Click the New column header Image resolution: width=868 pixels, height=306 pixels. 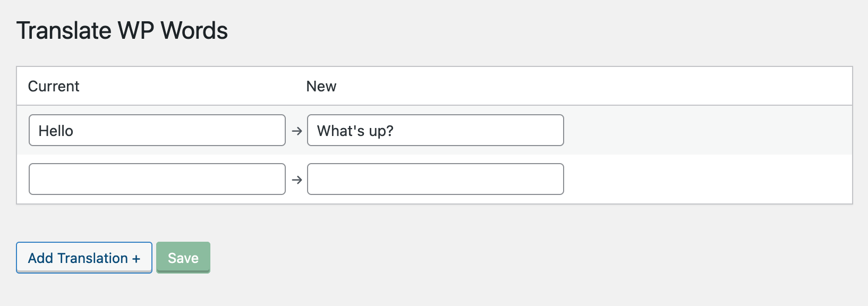click(x=321, y=86)
